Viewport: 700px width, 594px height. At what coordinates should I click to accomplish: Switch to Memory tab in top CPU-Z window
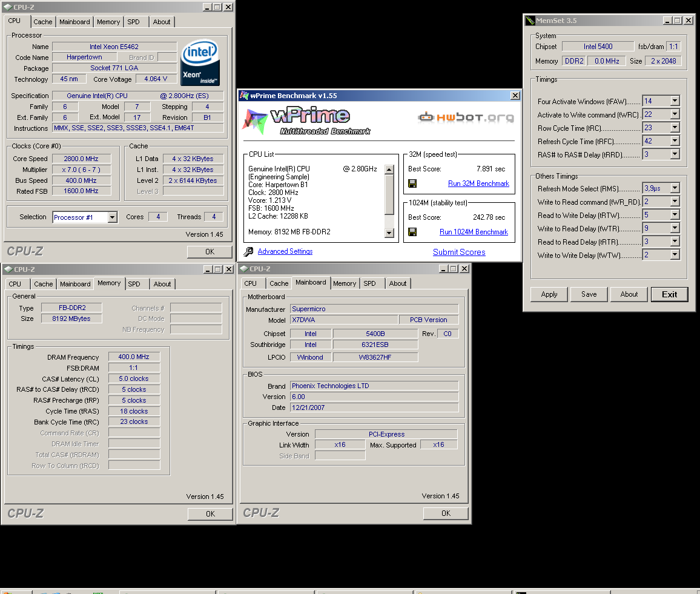[108, 22]
